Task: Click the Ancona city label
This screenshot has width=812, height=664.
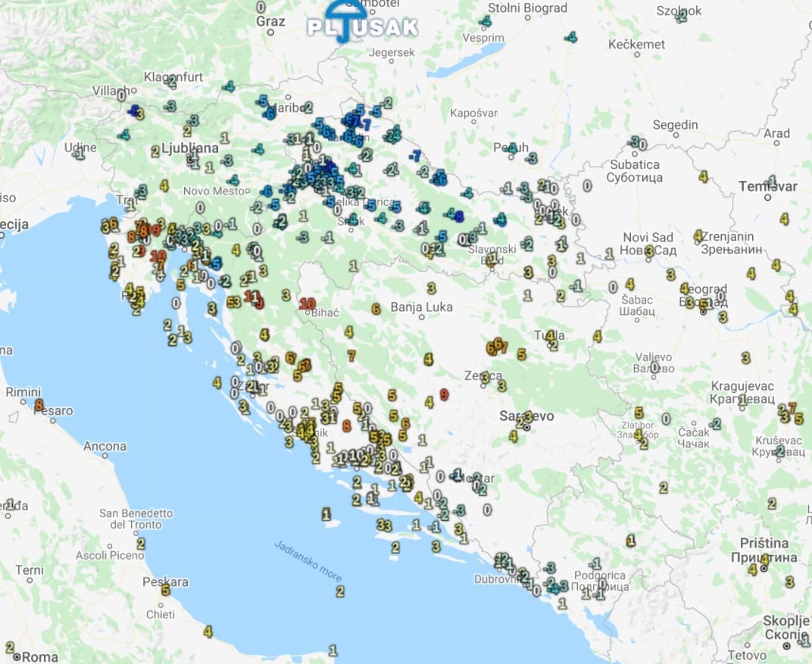Action: coord(105,446)
